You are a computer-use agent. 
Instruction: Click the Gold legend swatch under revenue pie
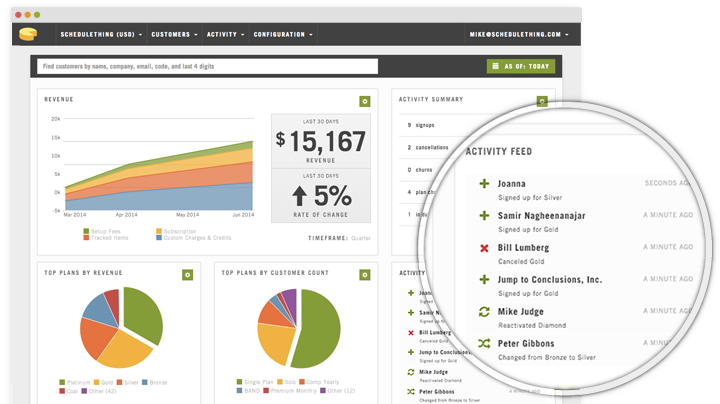click(96, 382)
